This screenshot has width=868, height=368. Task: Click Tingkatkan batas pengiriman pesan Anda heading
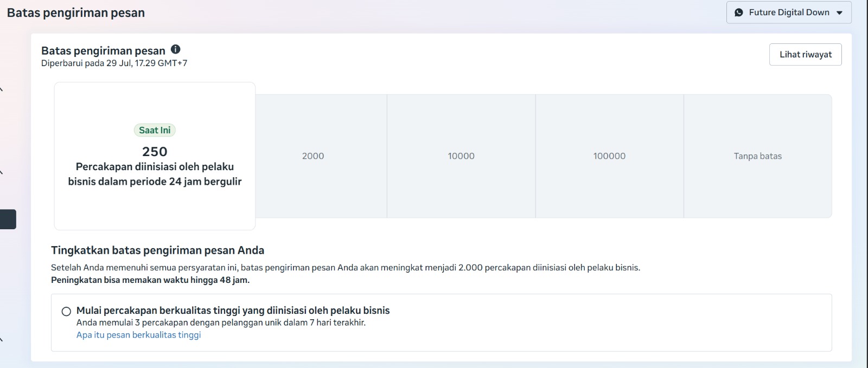[x=157, y=250]
